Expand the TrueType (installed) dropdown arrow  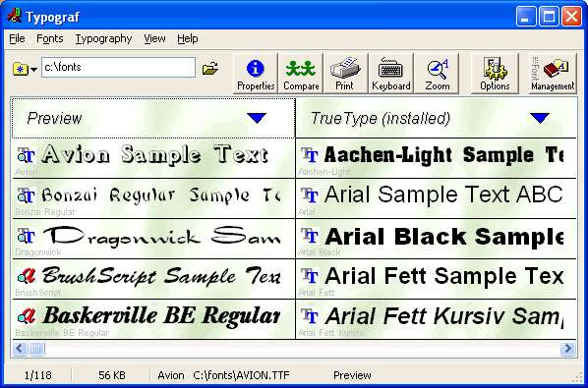click(x=540, y=118)
